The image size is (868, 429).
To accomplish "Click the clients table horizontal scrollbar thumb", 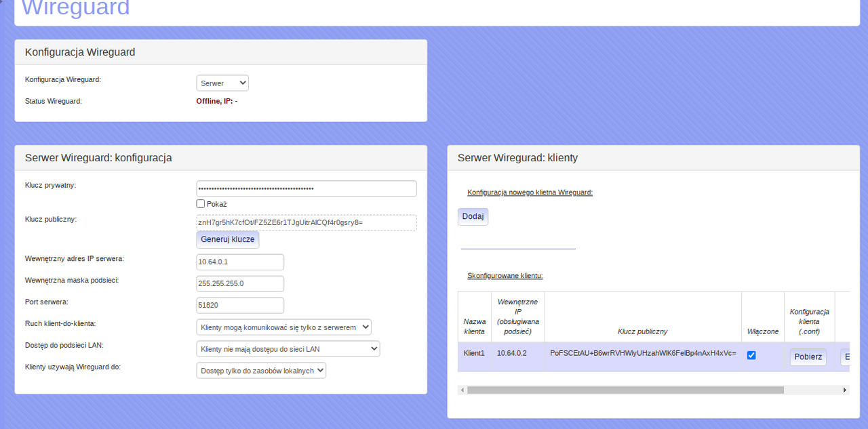I will pos(625,390).
